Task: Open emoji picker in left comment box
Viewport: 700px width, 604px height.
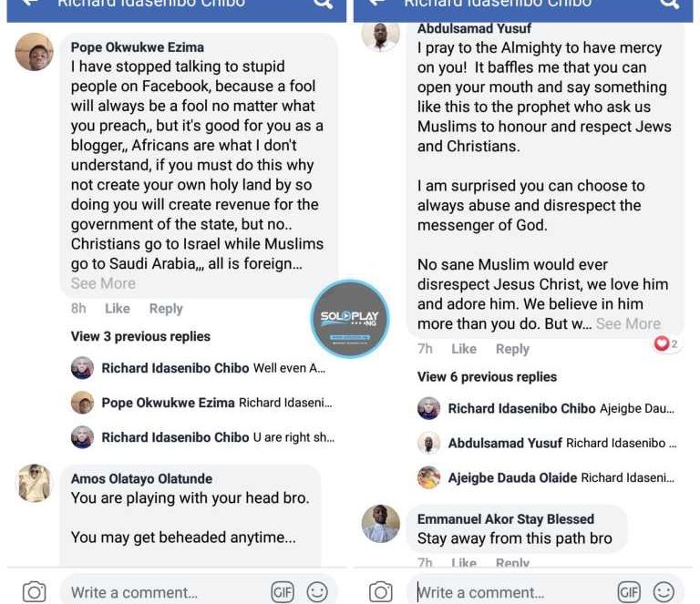Action: coord(317,592)
